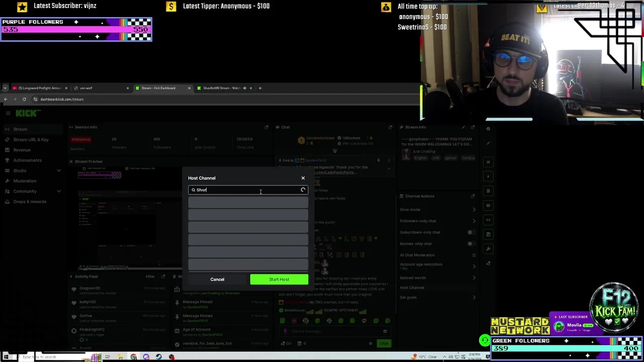Screen dimensions: 644x362
Task: Mute audio on the SilverBolt99 tab
Action: click(x=245, y=88)
